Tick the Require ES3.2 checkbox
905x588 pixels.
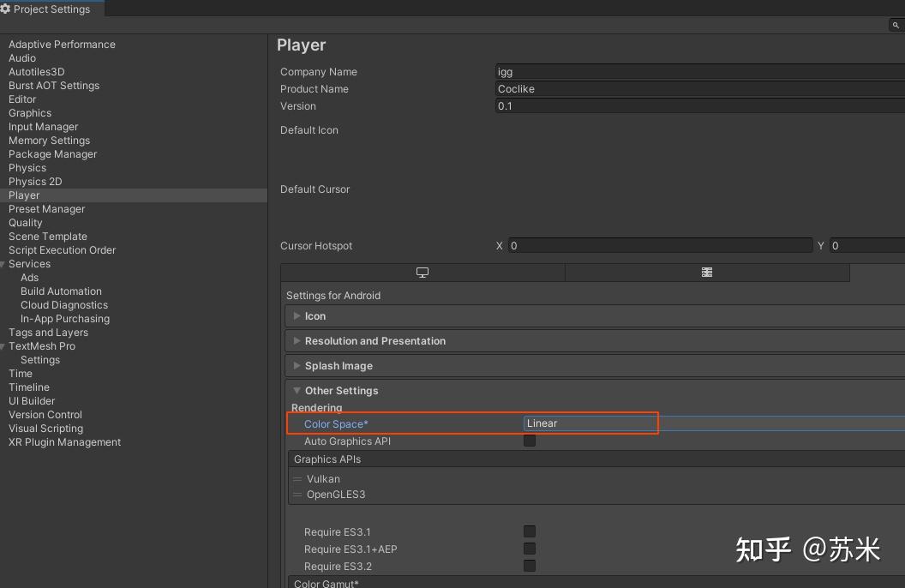pos(530,566)
